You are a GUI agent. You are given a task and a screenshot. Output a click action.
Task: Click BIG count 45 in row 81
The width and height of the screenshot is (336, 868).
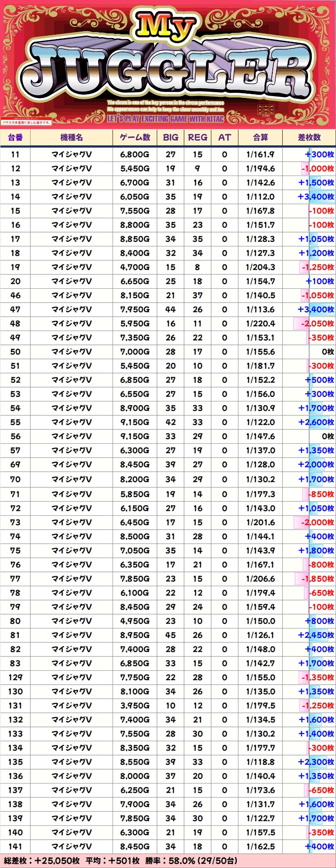[171, 635]
